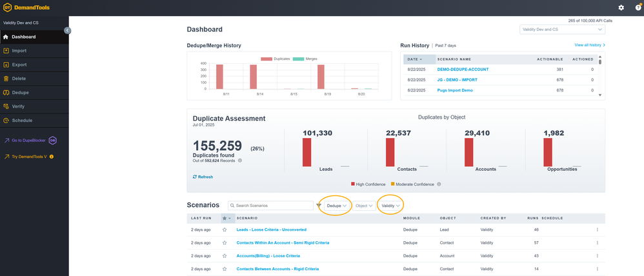644x276 pixels.
Task: Click the Delete trash icon in the sidebar
Action: pyautogui.click(x=6, y=79)
